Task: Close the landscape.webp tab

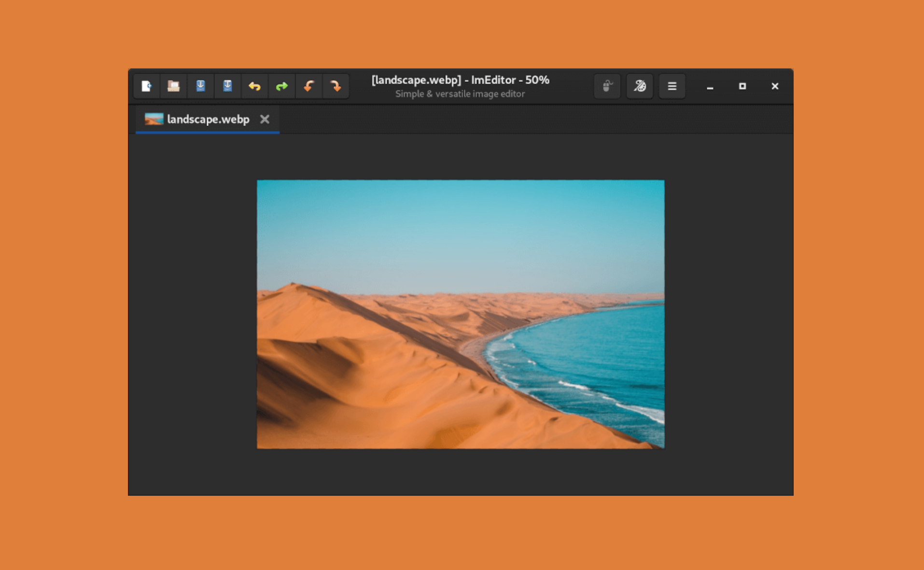Action: tap(265, 119)
